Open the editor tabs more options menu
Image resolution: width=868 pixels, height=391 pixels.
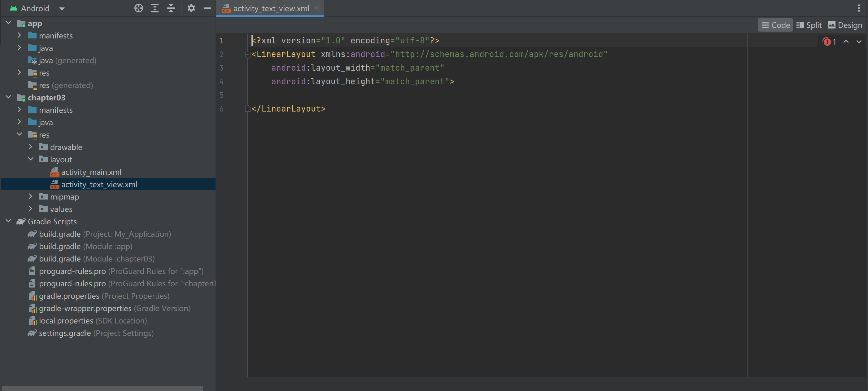click(x=859, y=8)
